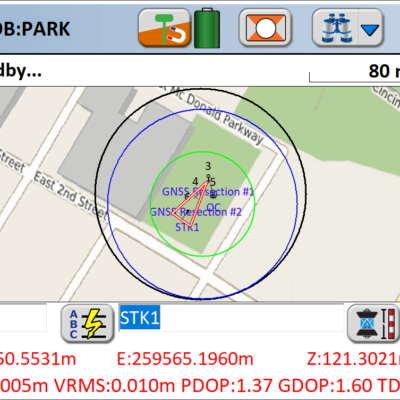Click the Easting coordinate readout

click(x=185, y=359)
